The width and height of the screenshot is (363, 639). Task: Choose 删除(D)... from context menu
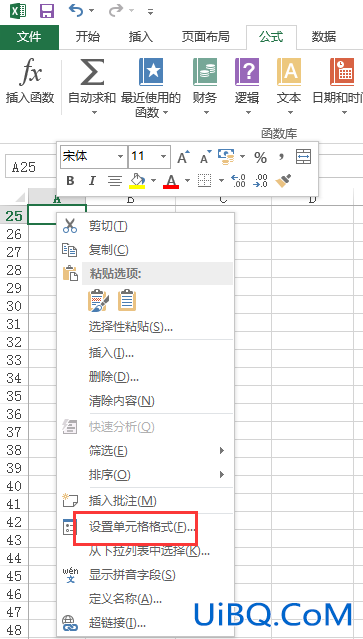coord(145,377)
